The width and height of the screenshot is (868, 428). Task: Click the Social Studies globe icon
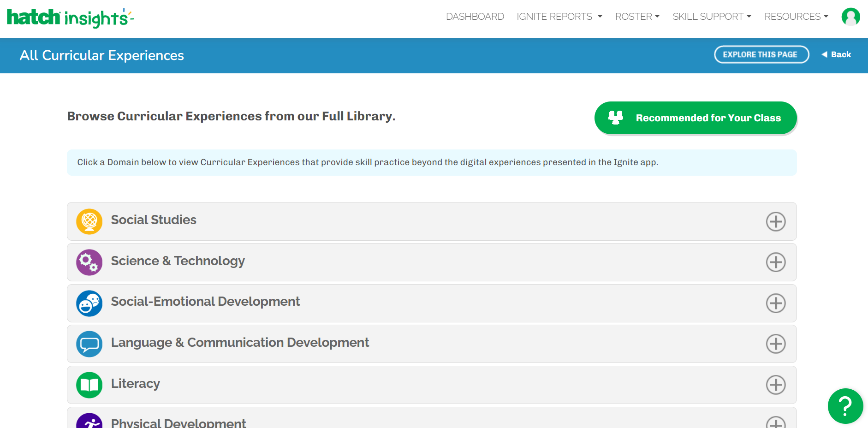coord(89,221)
